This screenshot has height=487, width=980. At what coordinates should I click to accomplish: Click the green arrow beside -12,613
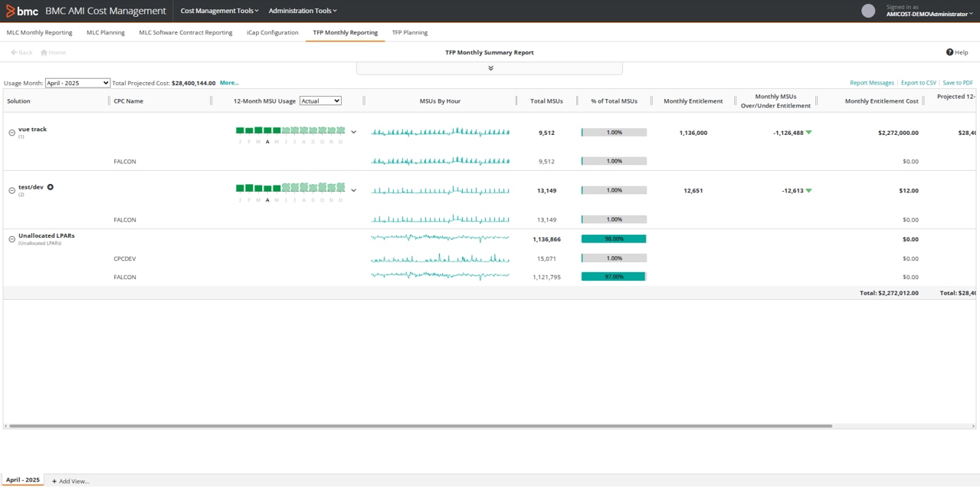pos(808,191)
